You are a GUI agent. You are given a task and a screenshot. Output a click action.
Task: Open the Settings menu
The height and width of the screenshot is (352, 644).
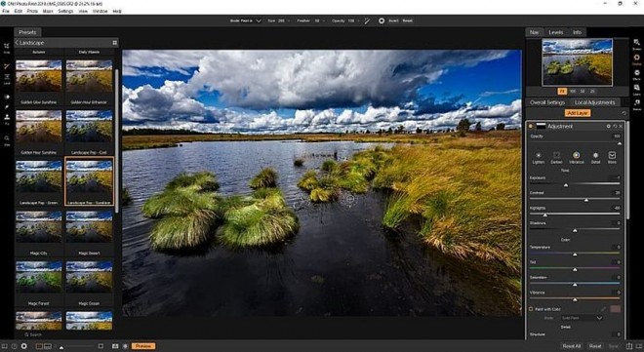click(x=65, y=11)
